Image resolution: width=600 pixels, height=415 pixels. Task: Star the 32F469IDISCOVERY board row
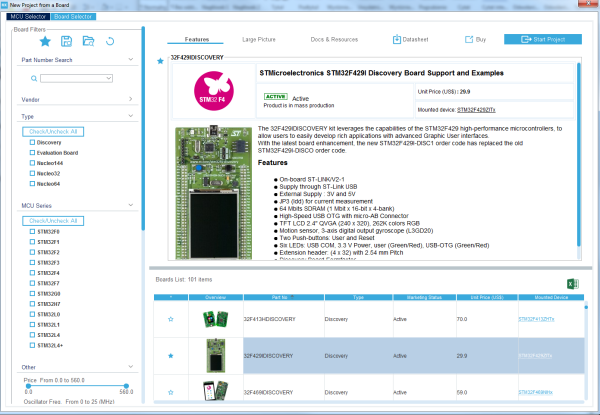pos(171,391)
